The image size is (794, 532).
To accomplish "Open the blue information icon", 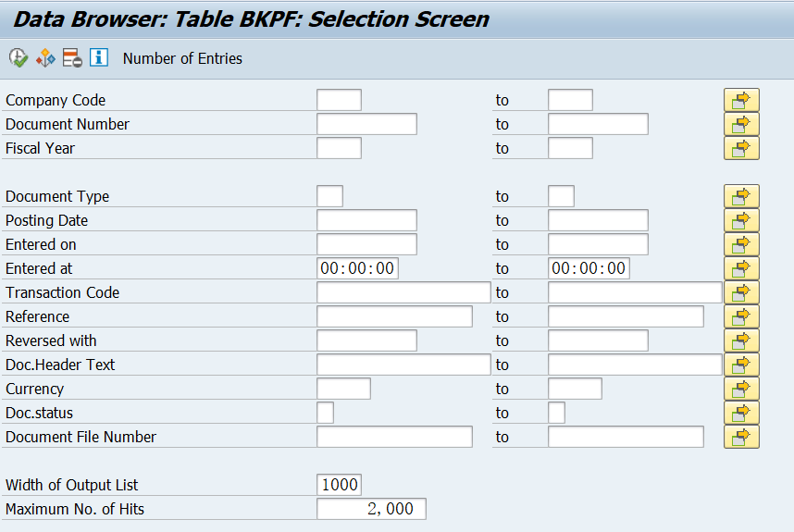I will (99, 57).
